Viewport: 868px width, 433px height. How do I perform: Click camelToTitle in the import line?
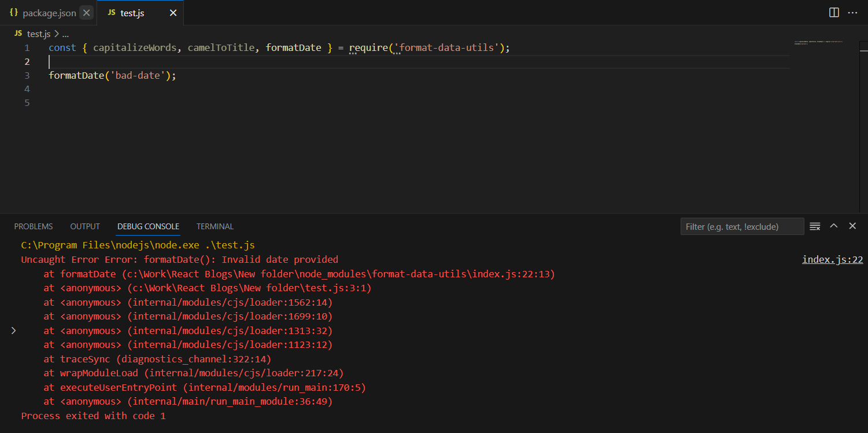[x=221, y=48]
